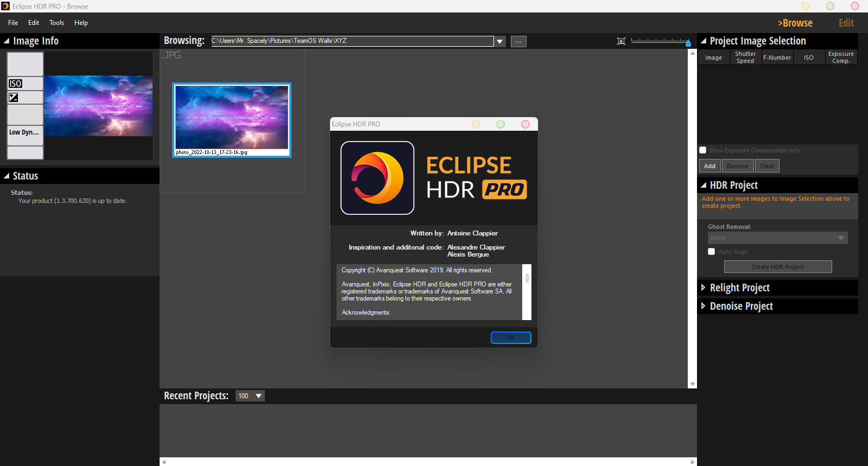This screenshot has height=466, width=868.
Task: Click the Add button
Action: click(710, 166)
